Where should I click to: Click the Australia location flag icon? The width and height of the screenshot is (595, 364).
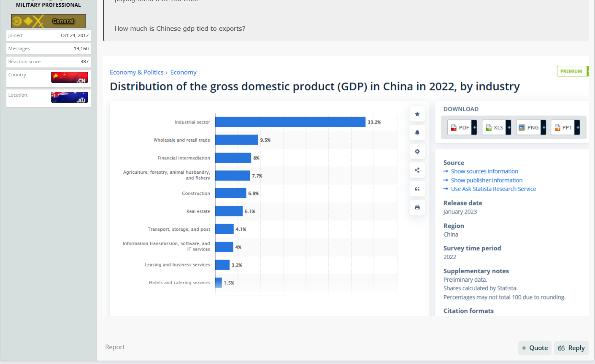click(70, 97)
